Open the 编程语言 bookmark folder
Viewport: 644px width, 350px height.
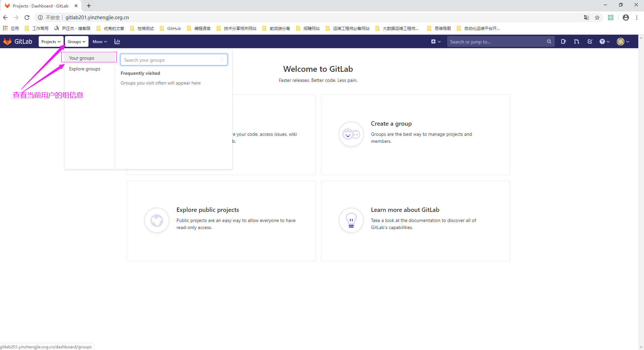199,28
